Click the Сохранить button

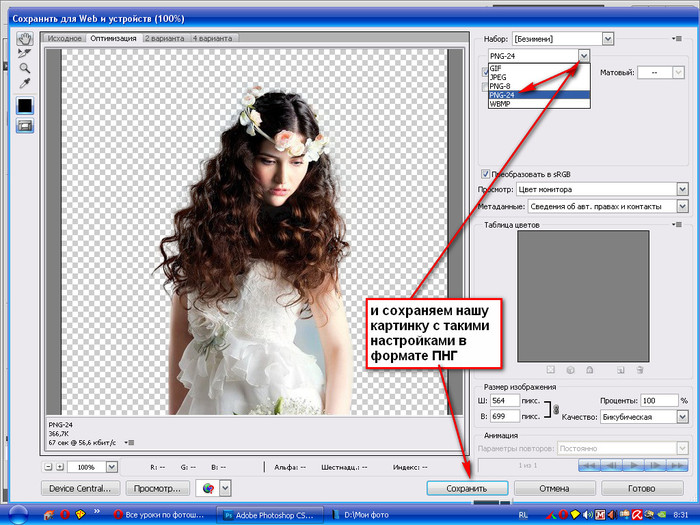[x=467, y=488]
